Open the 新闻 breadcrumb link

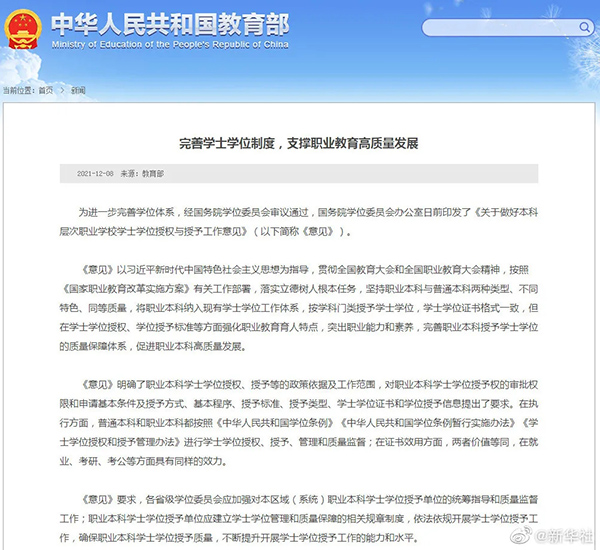tap(78, 91)
